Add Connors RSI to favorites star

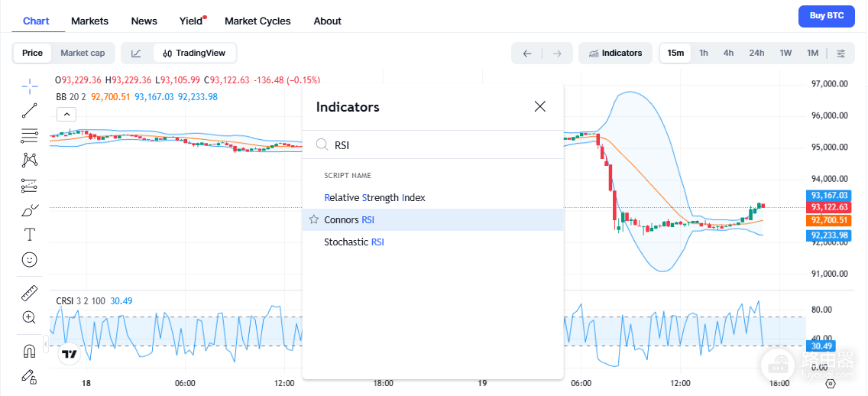pos(314,220)
